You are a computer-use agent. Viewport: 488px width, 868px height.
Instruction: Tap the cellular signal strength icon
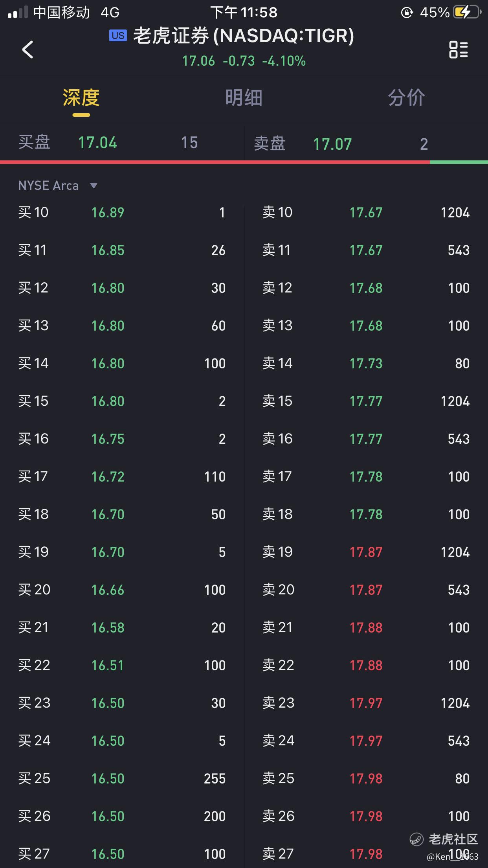[x=18, y=12]
